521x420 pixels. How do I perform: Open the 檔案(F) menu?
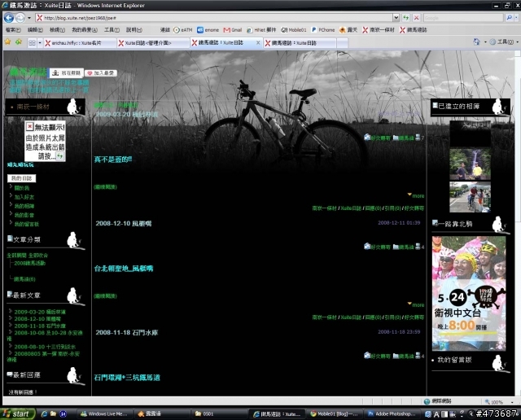coord(13,30)
